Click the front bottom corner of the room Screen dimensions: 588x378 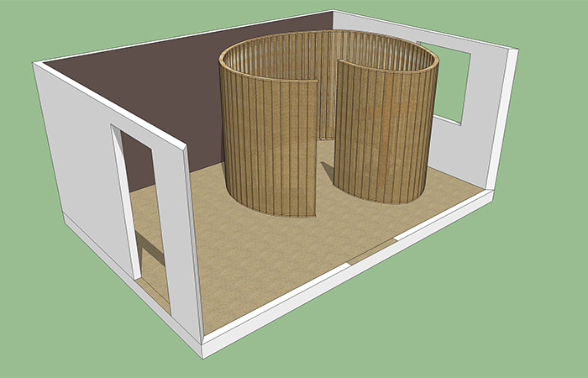202,349
